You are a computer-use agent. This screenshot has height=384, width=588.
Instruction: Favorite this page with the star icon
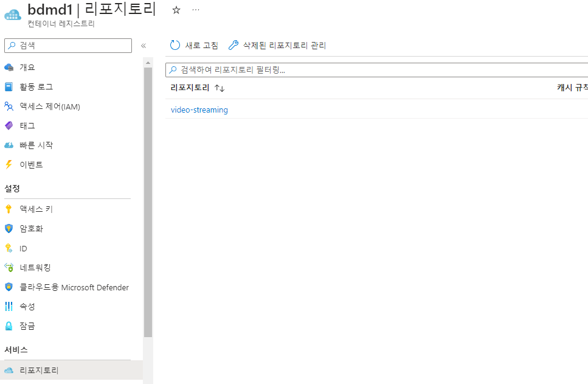(176, 10)
